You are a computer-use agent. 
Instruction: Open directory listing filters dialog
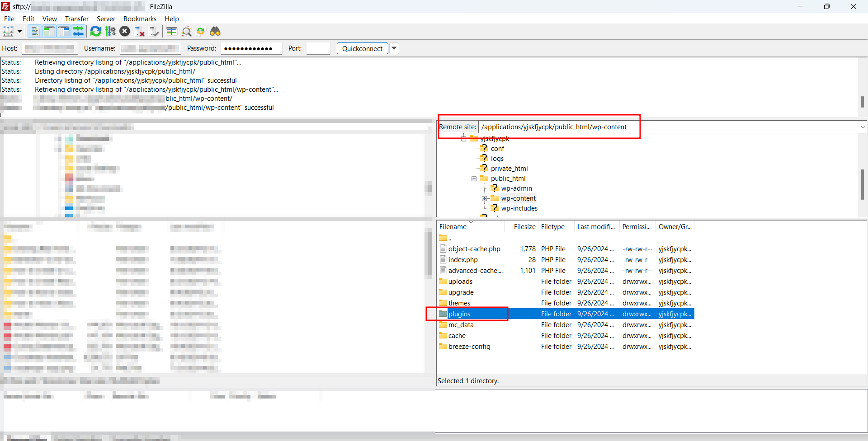pyautogui.click(x=171, y=31)
